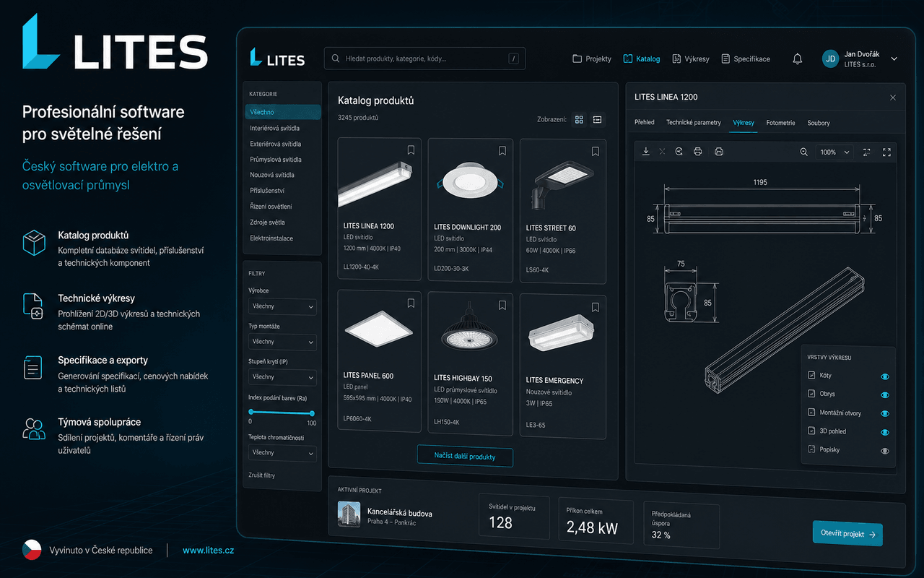Image resolution: width=924 pixels, height=578 pixels.
Task: Bookmark the LITES DOWNLIGHT 200 card
Action: [x=502, y=151]
